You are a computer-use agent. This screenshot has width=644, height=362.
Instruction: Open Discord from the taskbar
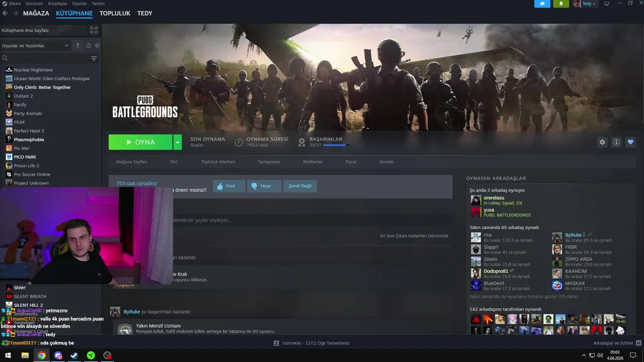(58, 355)
